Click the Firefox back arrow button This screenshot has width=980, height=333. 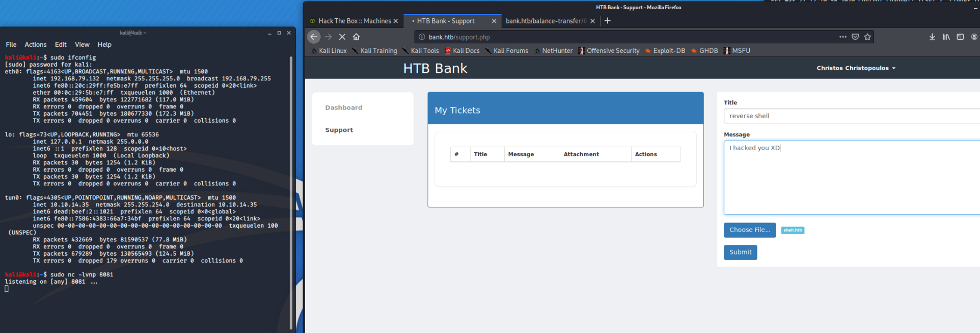tap(314, 37)
